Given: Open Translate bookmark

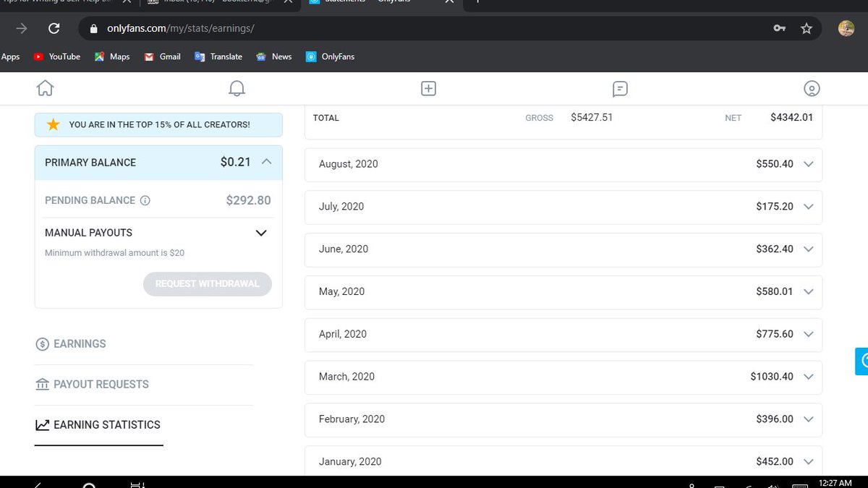Looking at the screenshot, I should point(218,56).
